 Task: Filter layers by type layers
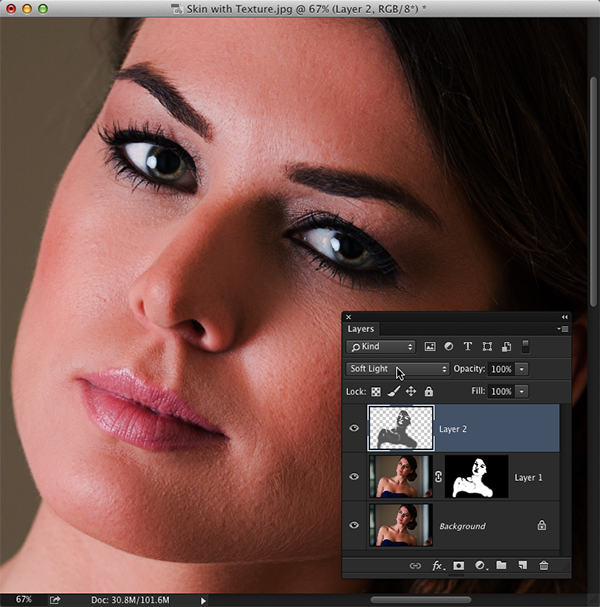[468, 347]
